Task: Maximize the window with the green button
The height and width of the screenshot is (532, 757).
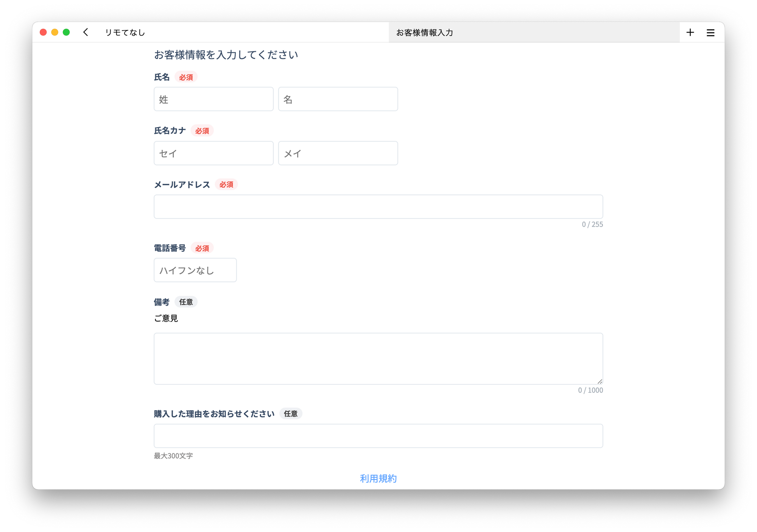Action: pos(66,32)
